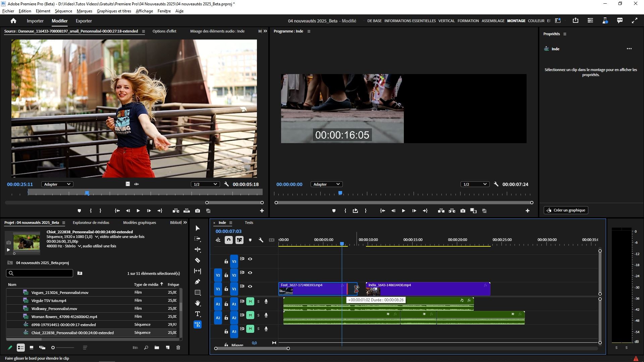The image size is (644, 362).
Task: Select the Slip tool
Action: click(198, 271)
